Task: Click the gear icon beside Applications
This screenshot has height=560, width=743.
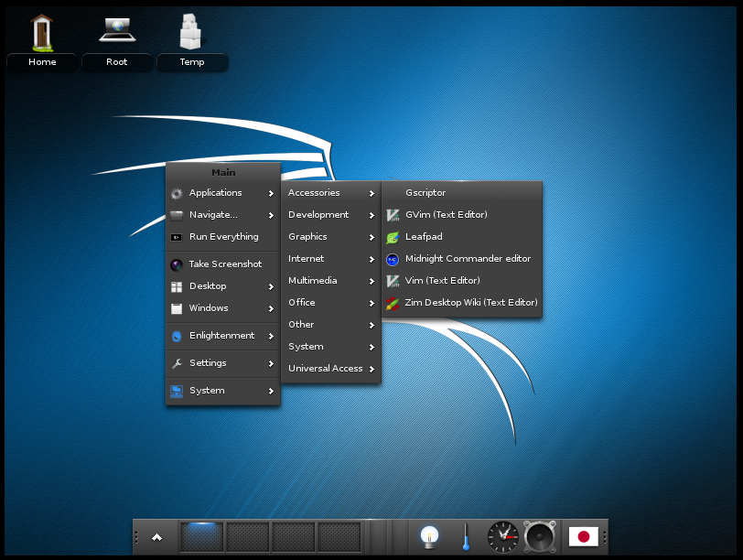Action: point(177,193)
